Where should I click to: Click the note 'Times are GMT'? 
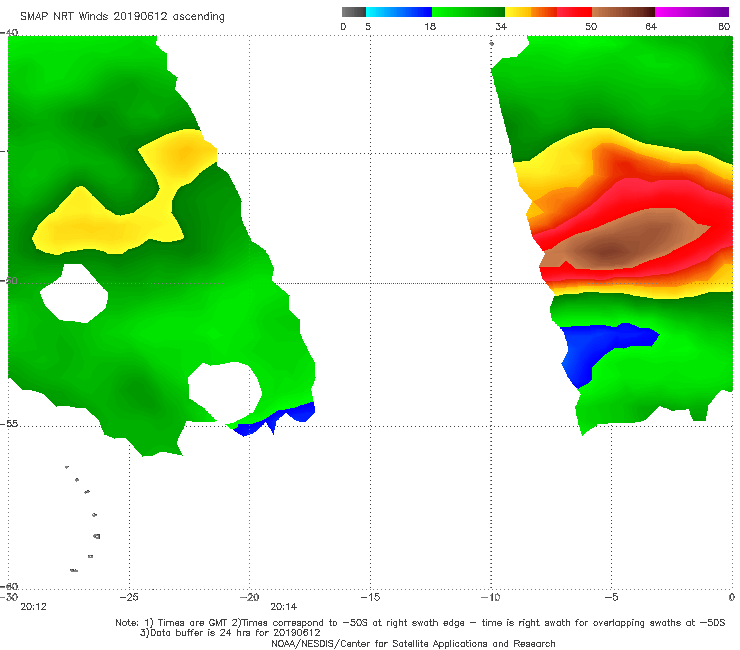click(x=193, y=623)
